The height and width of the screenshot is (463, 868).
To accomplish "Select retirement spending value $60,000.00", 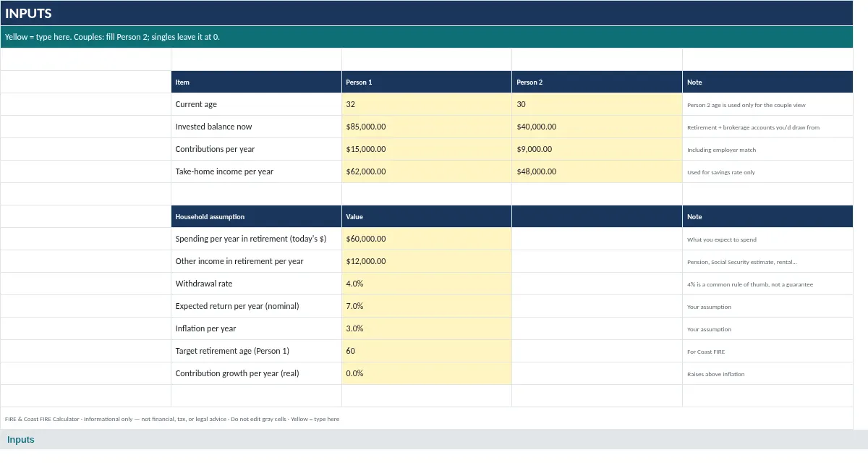I will point(427,239).
